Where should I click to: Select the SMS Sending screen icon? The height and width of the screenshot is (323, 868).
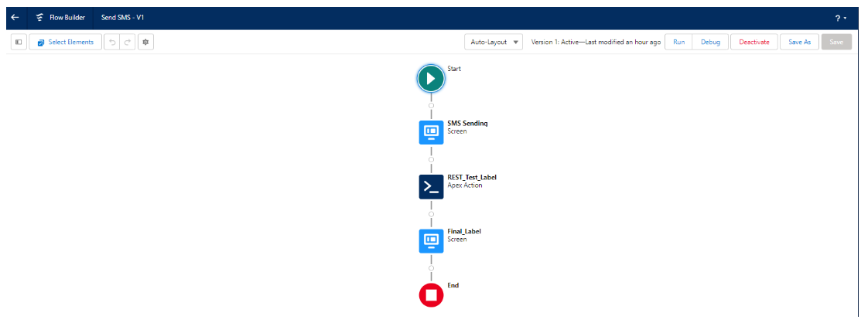431,133
